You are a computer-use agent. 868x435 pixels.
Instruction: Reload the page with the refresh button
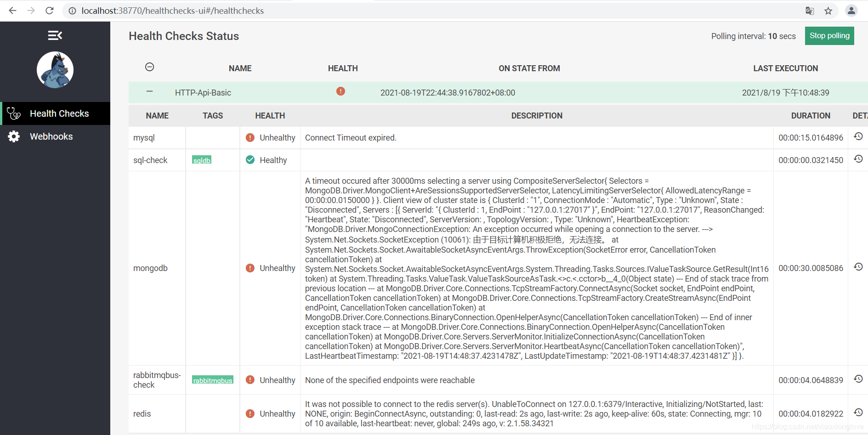(x=49, y=11)
